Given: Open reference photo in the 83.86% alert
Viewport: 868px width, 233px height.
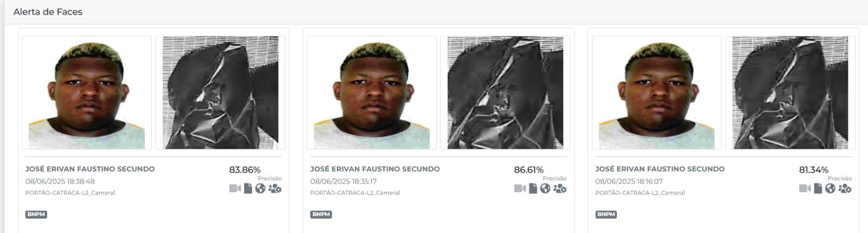Looking at the screenshot, I should 87,93.
